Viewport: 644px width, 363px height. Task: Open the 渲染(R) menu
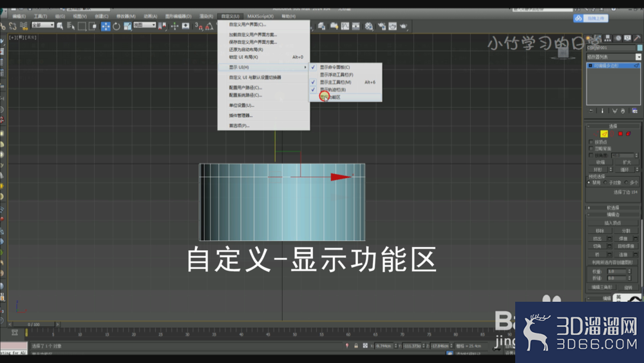206,16
